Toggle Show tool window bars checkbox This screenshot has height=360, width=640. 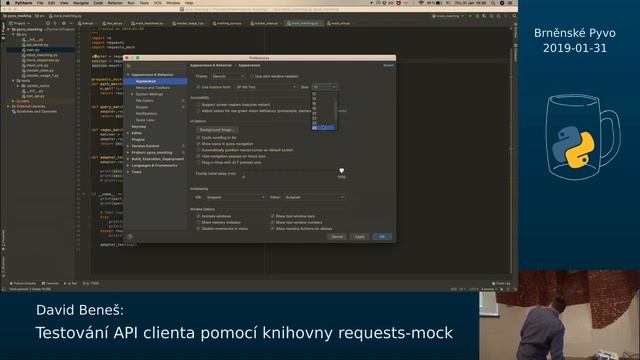(272, 216)
